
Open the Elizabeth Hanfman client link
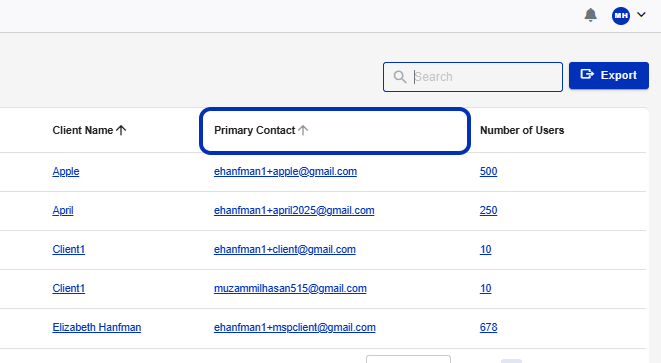97,327
